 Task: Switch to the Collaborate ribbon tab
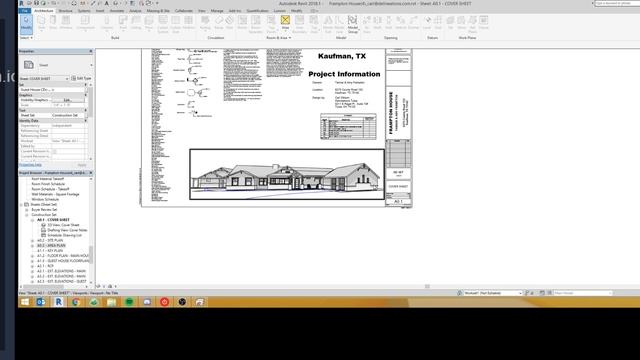tap(184, 11)
